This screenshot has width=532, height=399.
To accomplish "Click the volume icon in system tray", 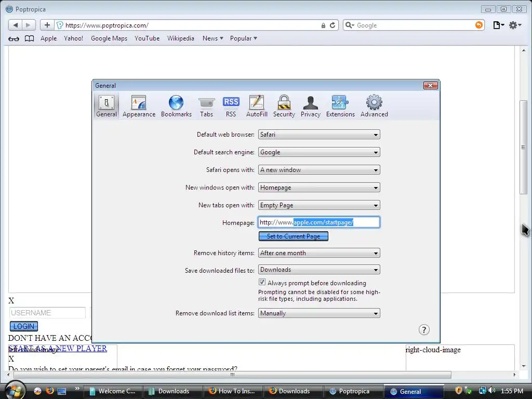I will coord(492,391).
